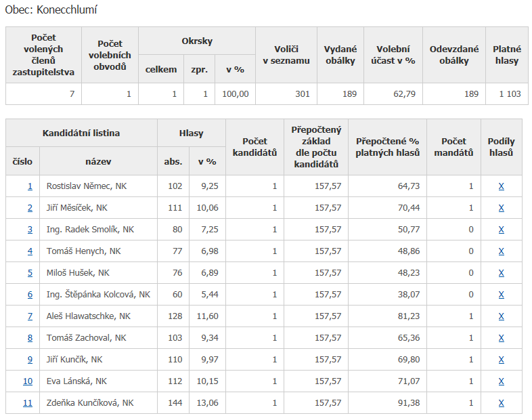The height and width of the screenshot is (420, 532).
Task: Click vote share X for Eva Lánská
Action: 501,381
